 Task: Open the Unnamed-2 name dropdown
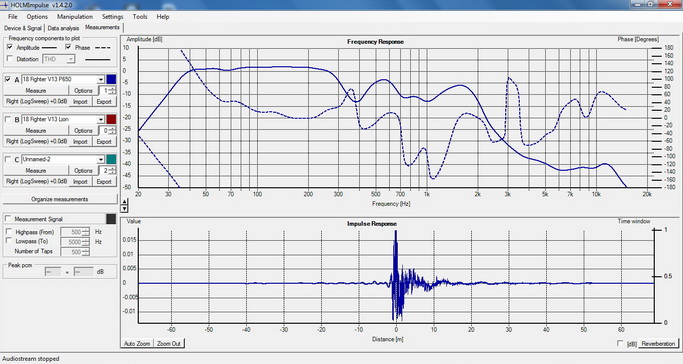pyautogui.click(x=101, y=159)
